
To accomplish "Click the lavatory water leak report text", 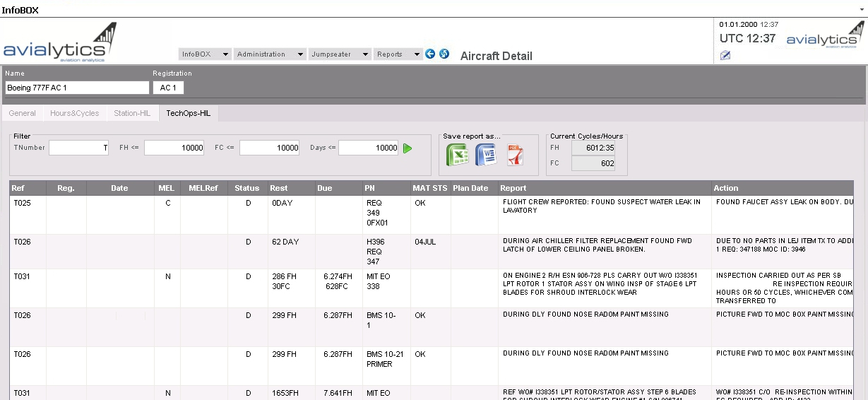I will 602,206.
